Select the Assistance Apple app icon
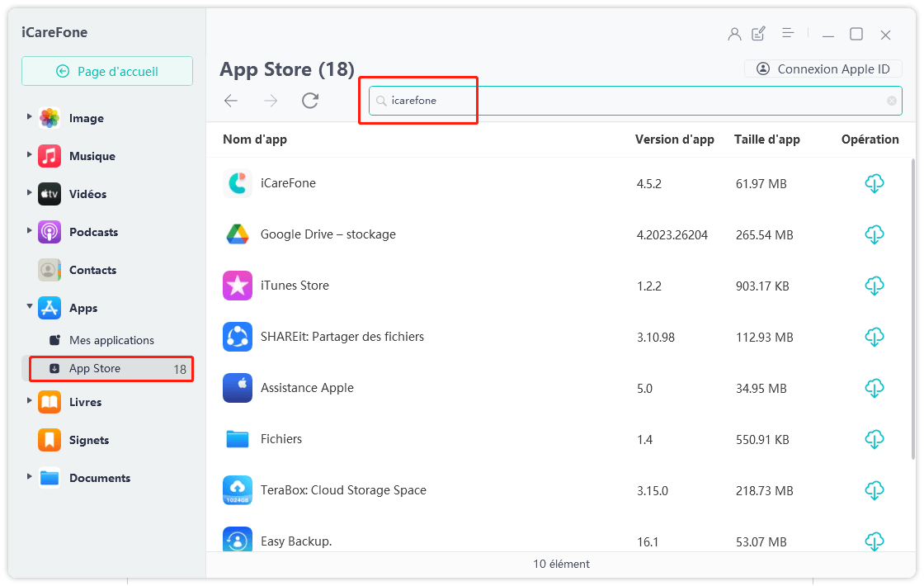924x586 pixels. pos(238,388)
